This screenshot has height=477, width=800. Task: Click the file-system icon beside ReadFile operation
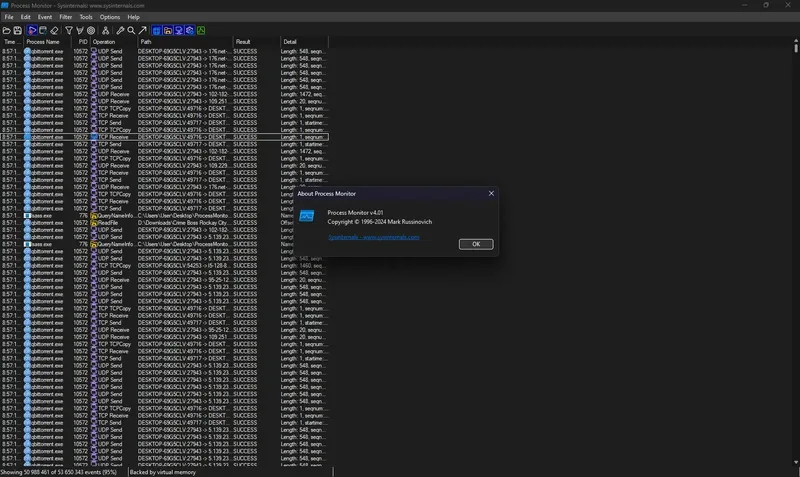click(94, 223)
